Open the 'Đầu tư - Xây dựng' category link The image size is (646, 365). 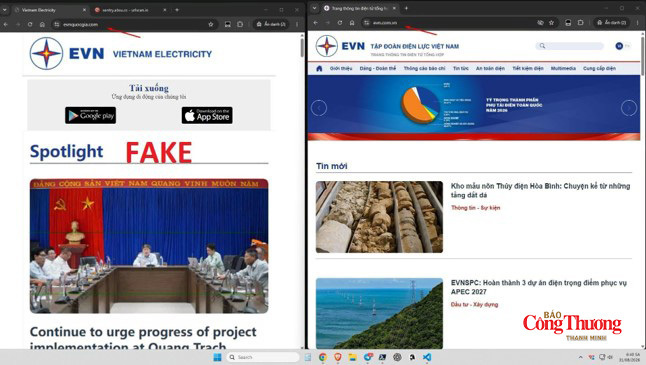click(x=475, y=304)
